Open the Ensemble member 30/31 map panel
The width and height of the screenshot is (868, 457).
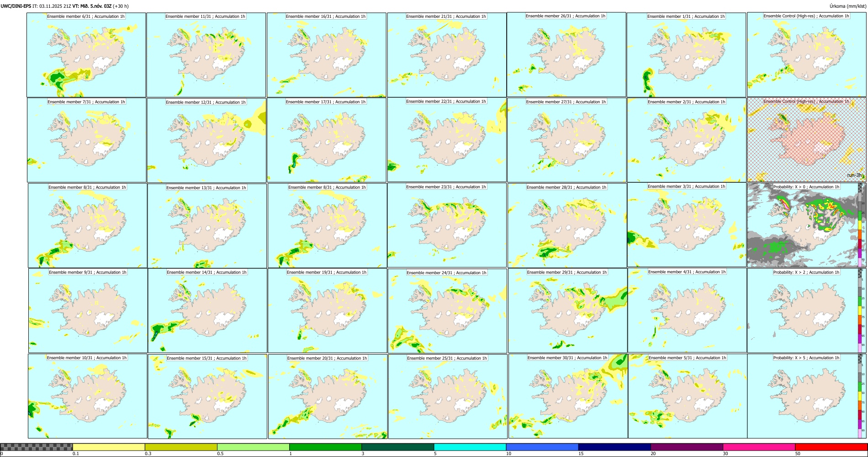tap(568, 396)
